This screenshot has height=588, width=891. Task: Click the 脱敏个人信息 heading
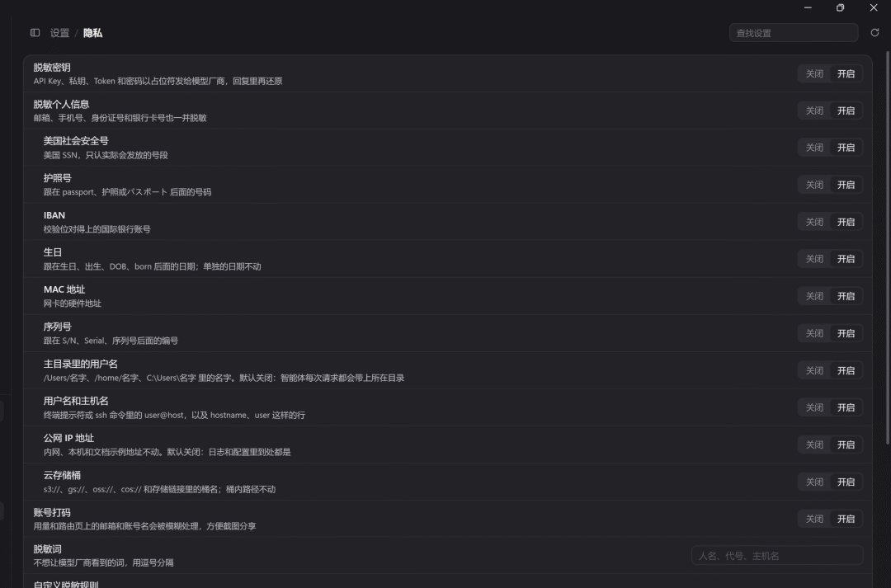[x=61, y=105]
